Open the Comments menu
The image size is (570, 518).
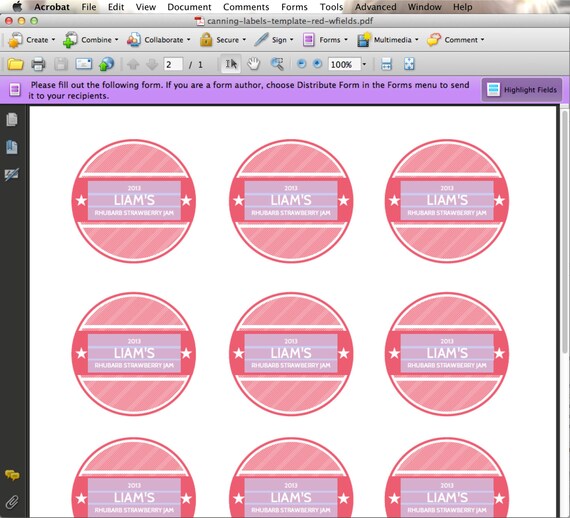(246, 7)
